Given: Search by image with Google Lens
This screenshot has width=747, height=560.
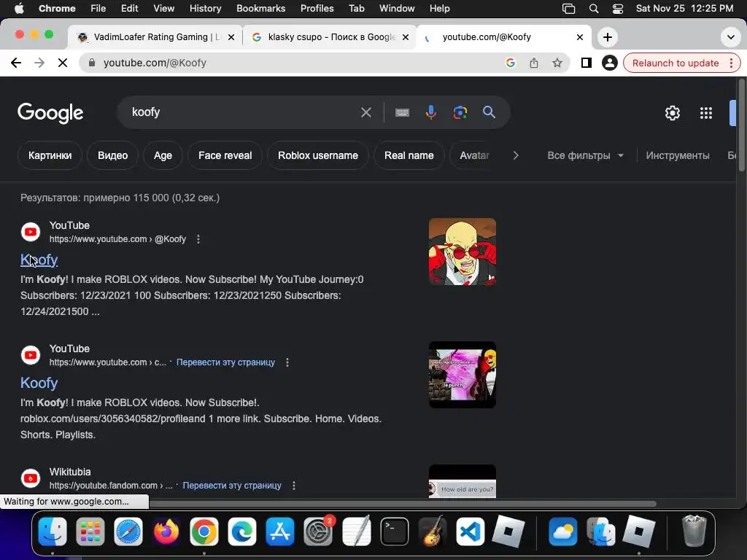Looking at the screenshot, I should (x=460, y=112).
